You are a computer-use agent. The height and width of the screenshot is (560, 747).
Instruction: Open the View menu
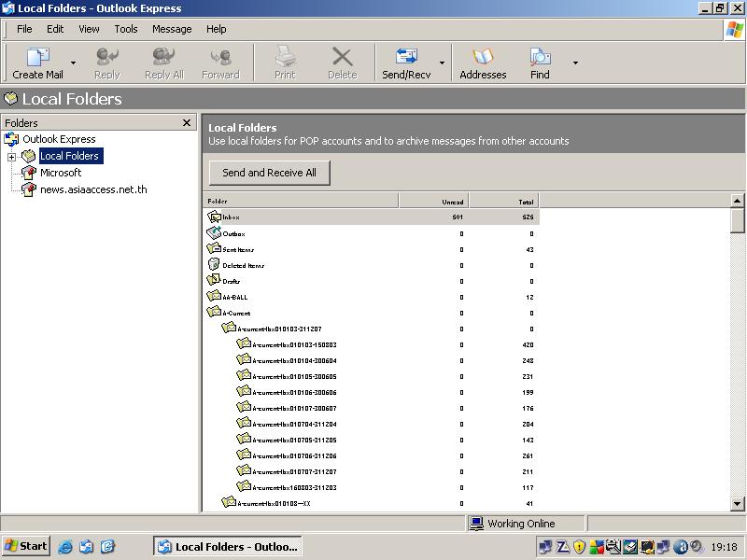89,29
